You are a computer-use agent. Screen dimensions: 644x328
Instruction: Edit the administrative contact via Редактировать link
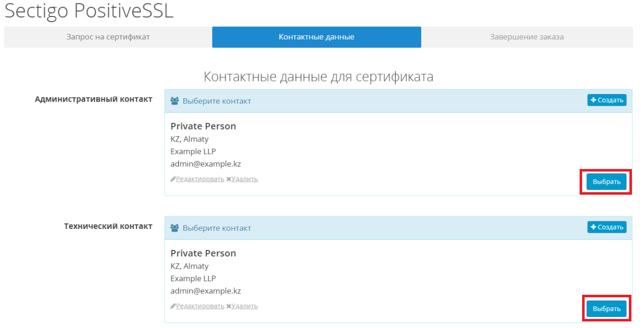[x=200, y=179]
